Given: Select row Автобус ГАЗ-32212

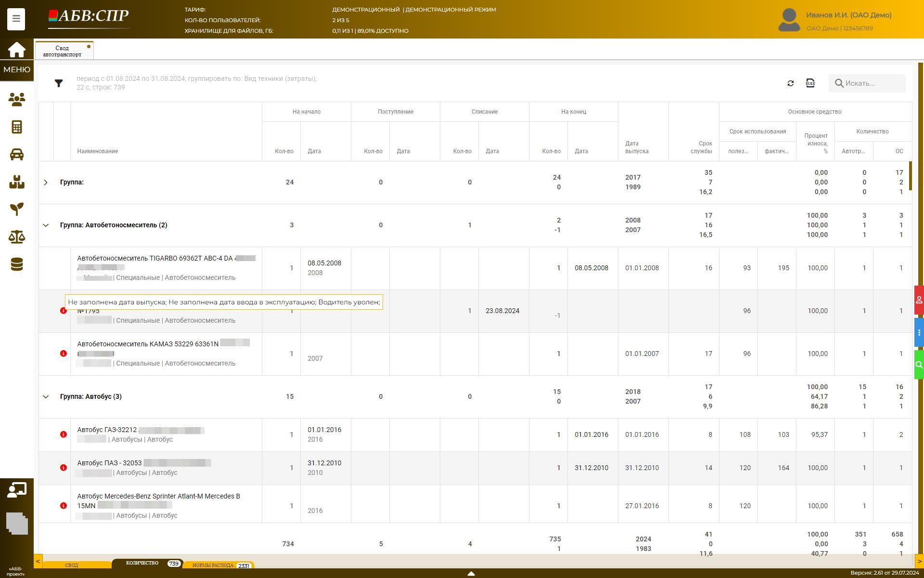Looking at the screenshot, I should (x=475, y=435).
